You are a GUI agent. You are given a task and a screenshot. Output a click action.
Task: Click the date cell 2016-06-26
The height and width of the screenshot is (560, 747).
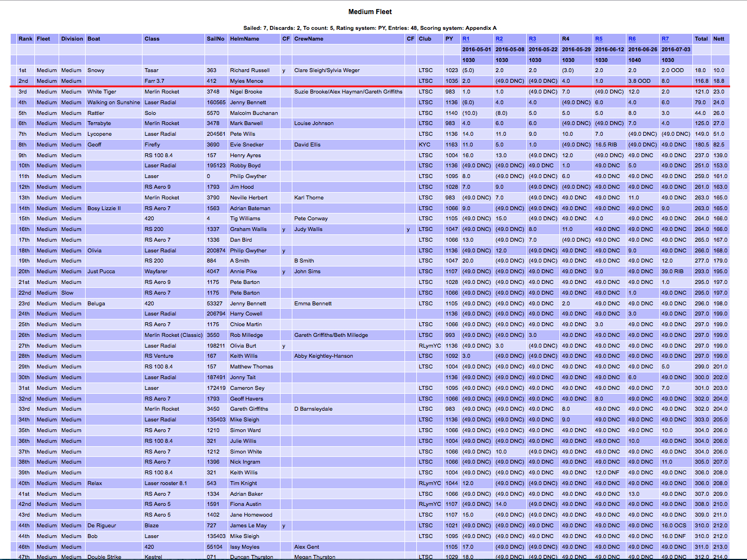point(643,50)
